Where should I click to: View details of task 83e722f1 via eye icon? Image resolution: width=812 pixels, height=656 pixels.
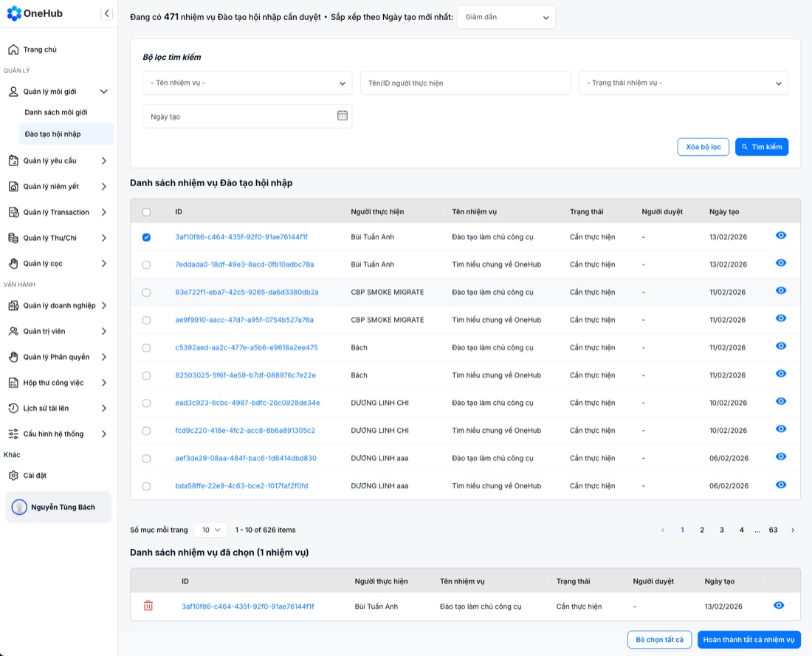click(781, 290)
